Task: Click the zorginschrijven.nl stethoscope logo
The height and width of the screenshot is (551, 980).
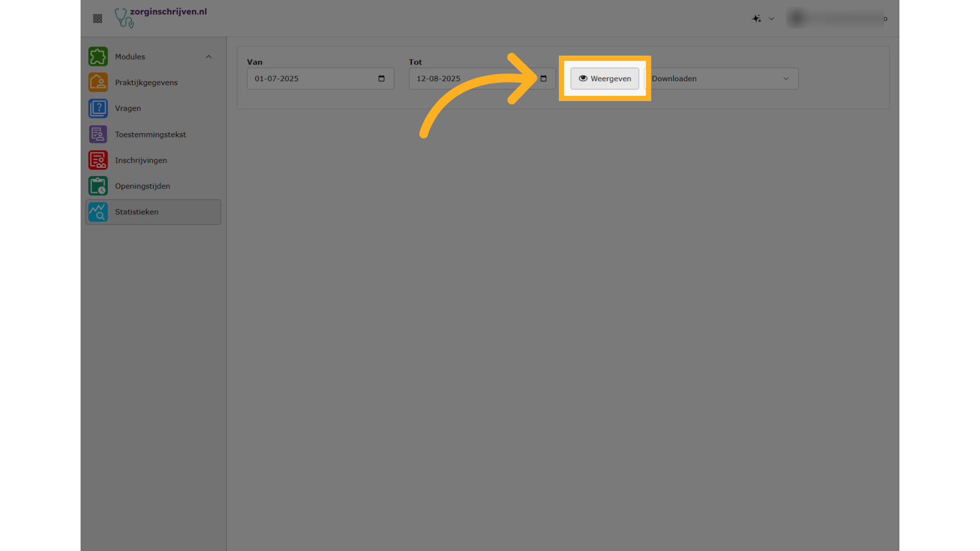Action: [x=124, y=18]
